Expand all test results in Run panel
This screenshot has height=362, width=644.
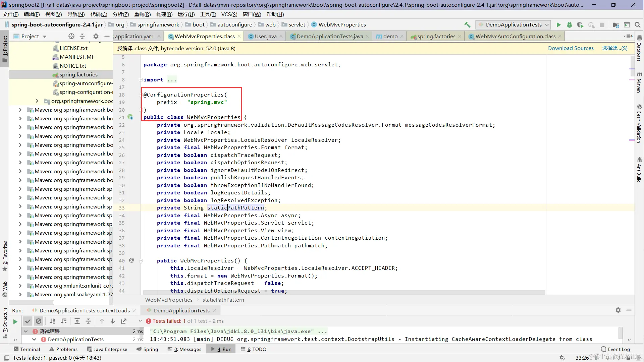pyautogui.click(x=77, y=321)
